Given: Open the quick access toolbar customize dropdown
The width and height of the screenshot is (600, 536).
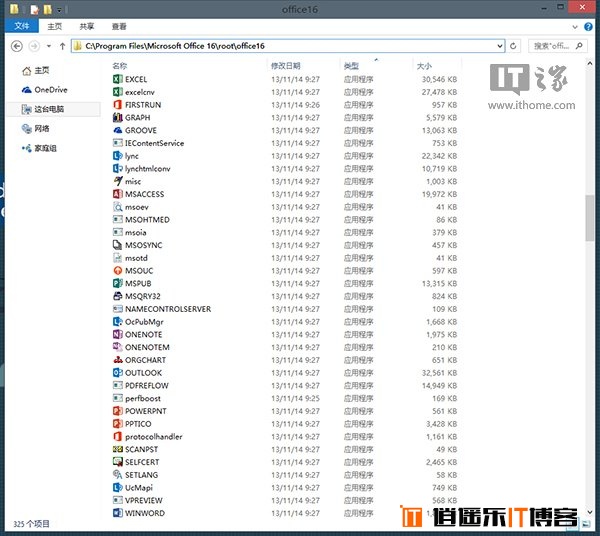Looking at the screenshot, I should tap(60, 9).
